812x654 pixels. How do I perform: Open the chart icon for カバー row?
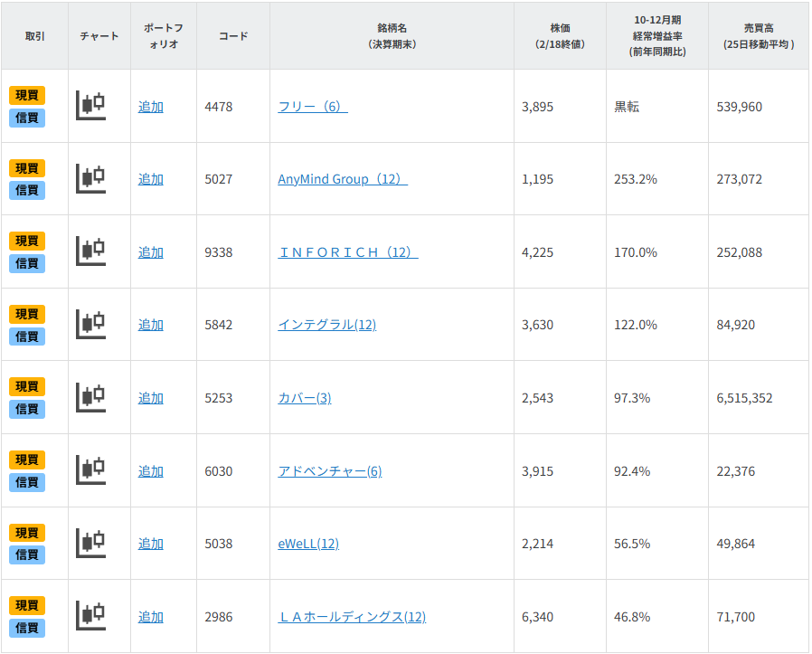90,398
